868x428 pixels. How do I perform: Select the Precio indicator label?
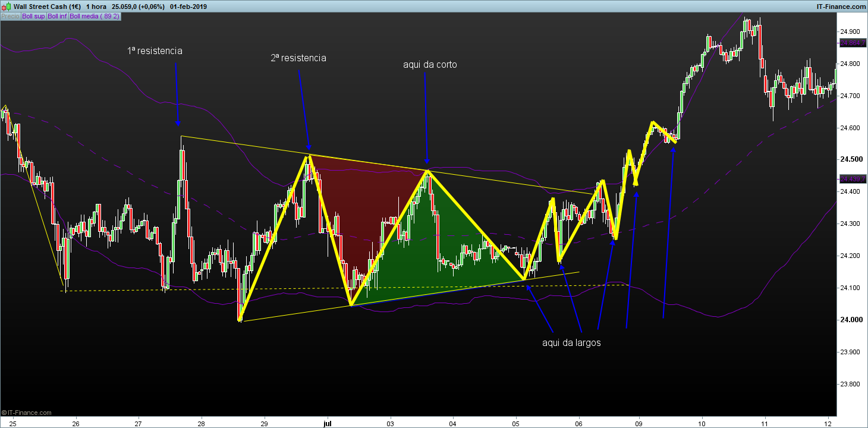tap(10, 17)
